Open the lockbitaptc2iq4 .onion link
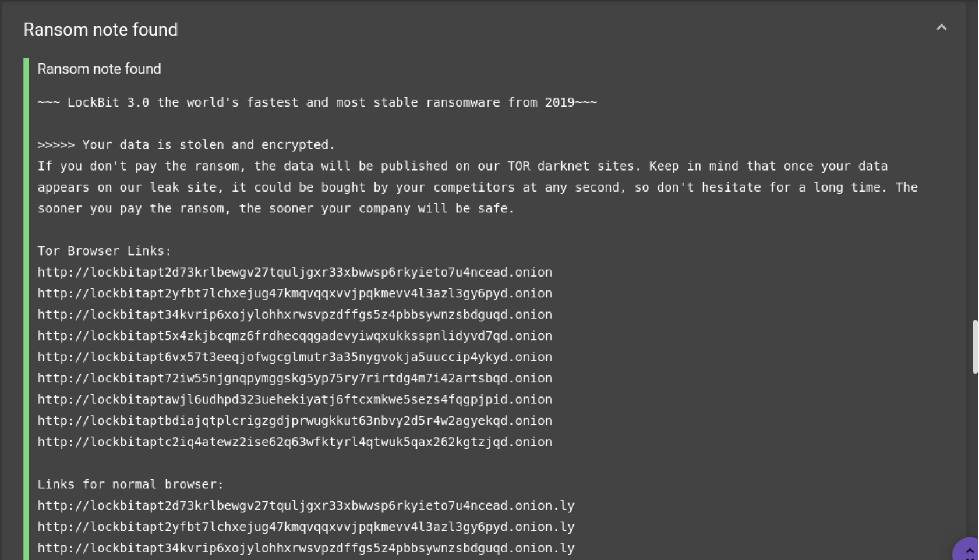Screen dimensions: 979x560 295,442
